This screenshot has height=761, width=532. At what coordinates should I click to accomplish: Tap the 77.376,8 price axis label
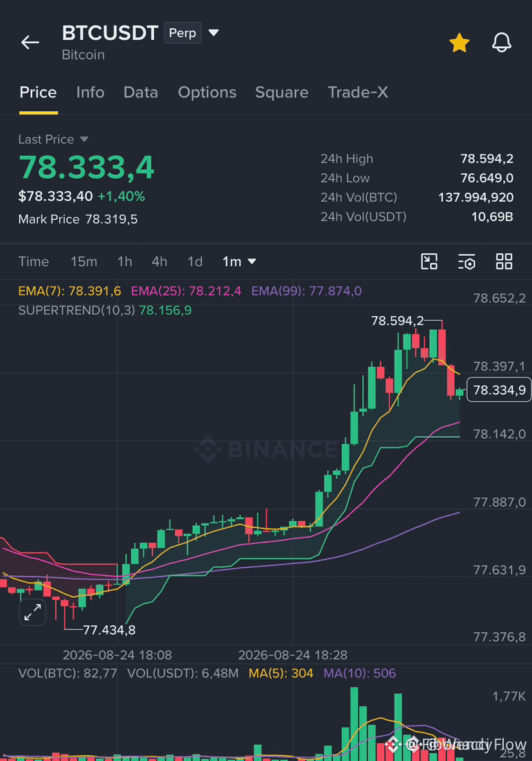(x=499, y=637)
